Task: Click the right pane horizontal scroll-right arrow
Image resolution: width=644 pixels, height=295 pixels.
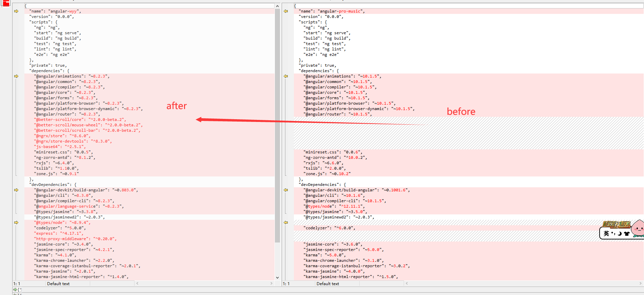Action: click(641, 283)
